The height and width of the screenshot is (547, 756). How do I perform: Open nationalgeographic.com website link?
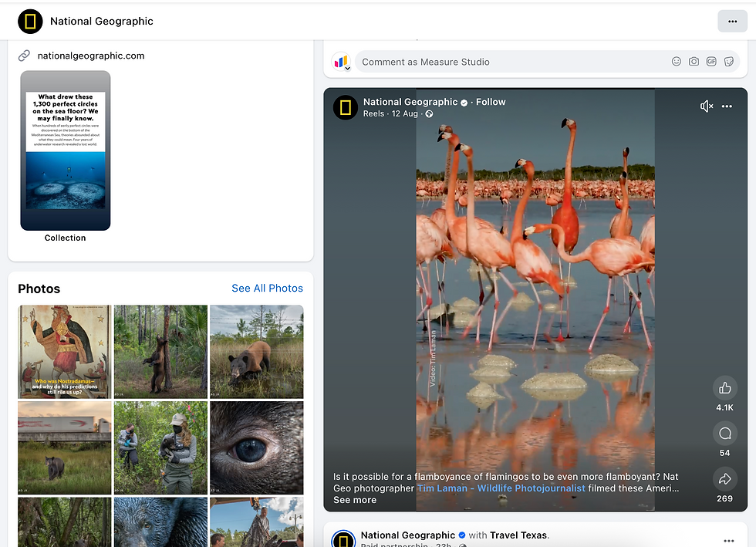[91, 56]
